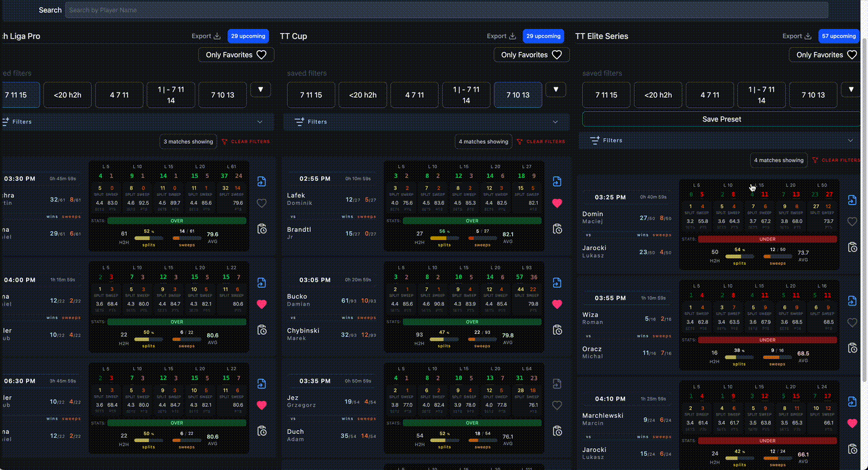This screenshot has width=868, height=470.
Task: Select the export icon on Bucko vs Chybinski card
Action: coord(557,282)
